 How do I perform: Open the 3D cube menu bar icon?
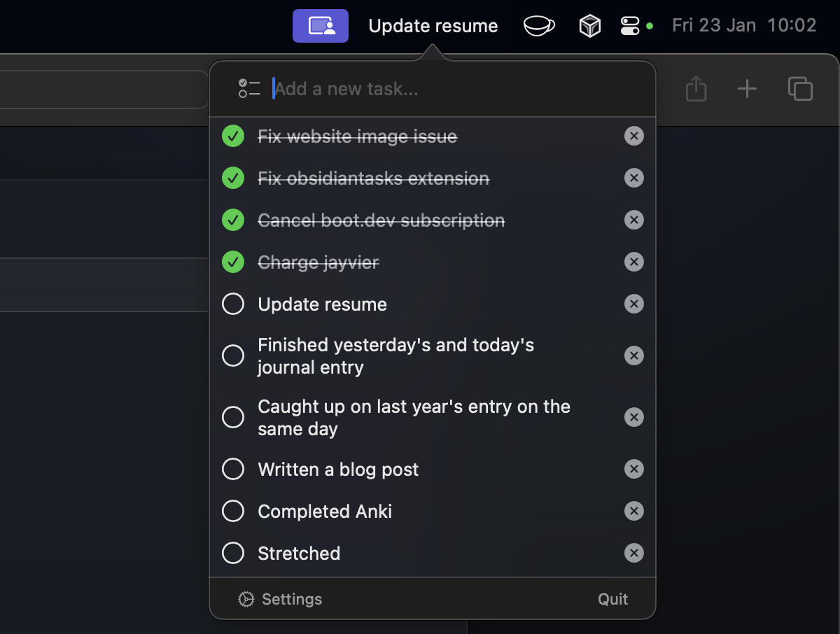[590, 27]
